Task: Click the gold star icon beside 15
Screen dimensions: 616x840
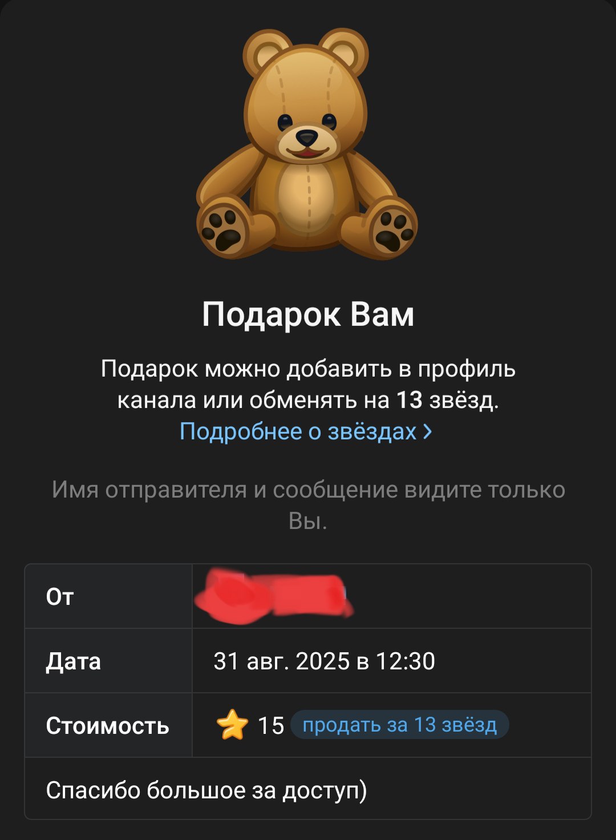Action: [x=232, y=726]
